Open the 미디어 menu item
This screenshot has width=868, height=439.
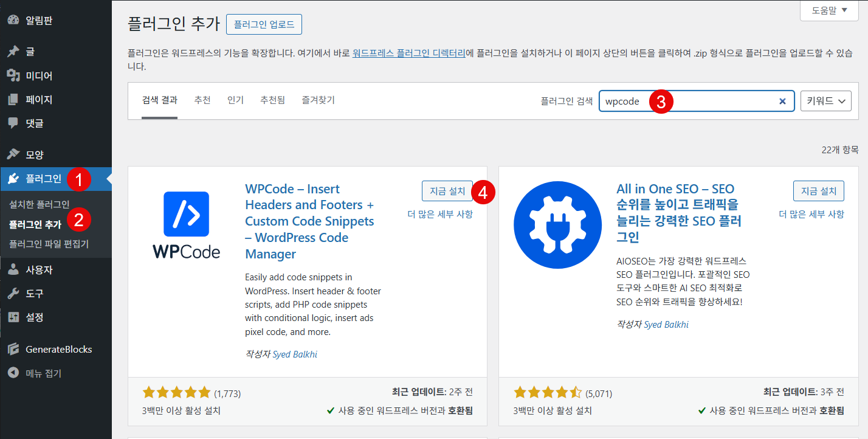(x=39, y=76)
